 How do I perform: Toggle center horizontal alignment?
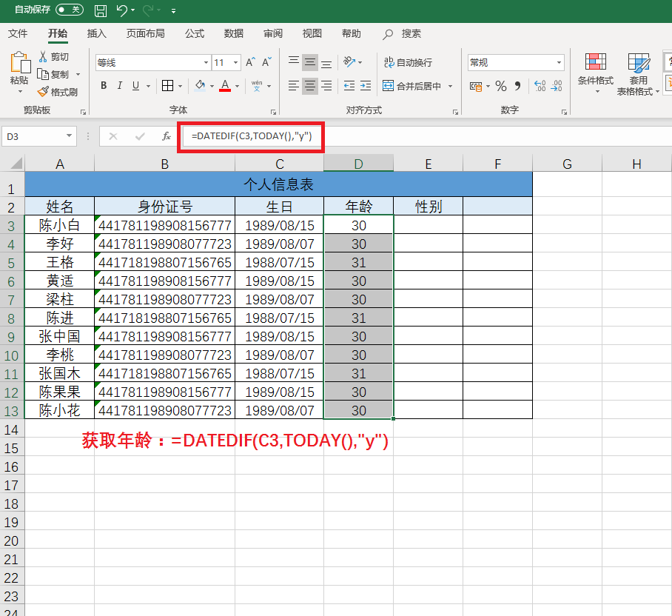point(310,86)
